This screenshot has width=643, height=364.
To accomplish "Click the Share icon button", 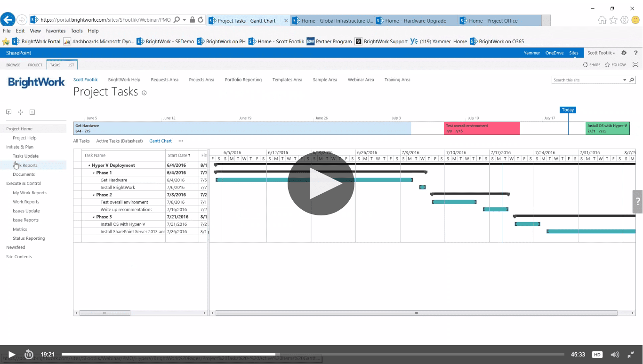I will (592, 65).
